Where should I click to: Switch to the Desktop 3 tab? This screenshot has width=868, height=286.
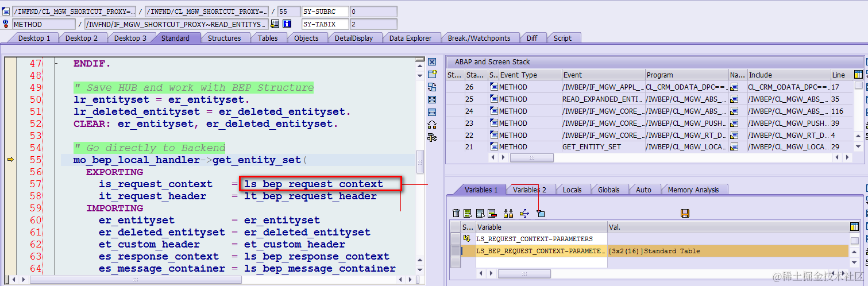130,38
